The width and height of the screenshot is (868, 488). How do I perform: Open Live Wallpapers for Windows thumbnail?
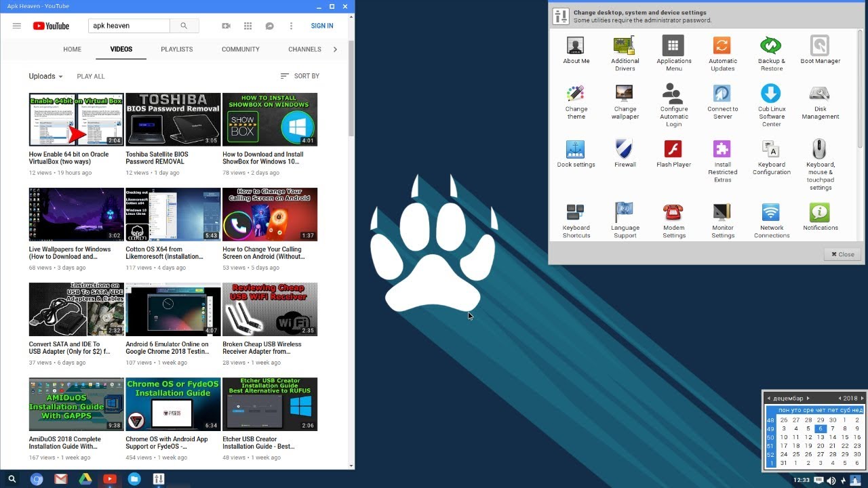click(77, 214)
